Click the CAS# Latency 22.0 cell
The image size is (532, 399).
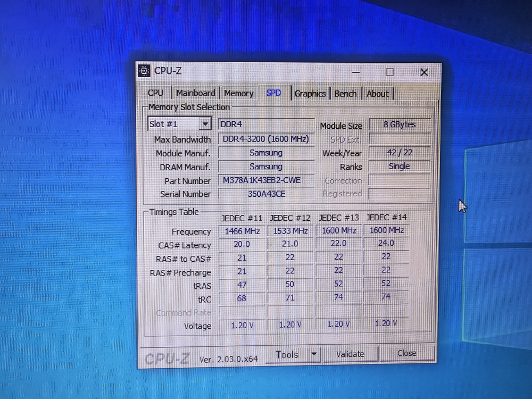coord(338,243)
